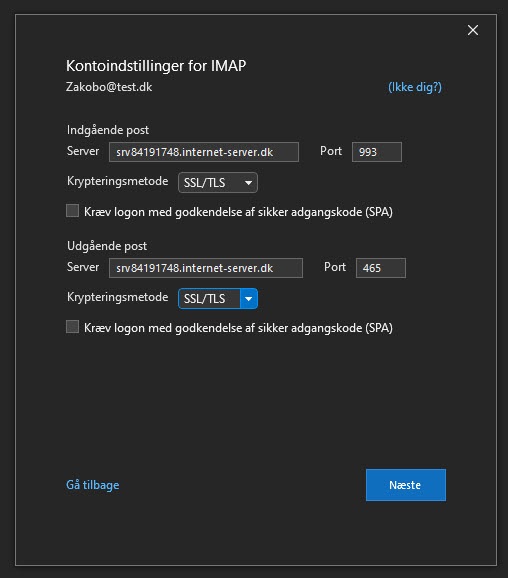Click the incoming Port field showing 993
Screen dimensions: 508x578
[x=376, y=152]
